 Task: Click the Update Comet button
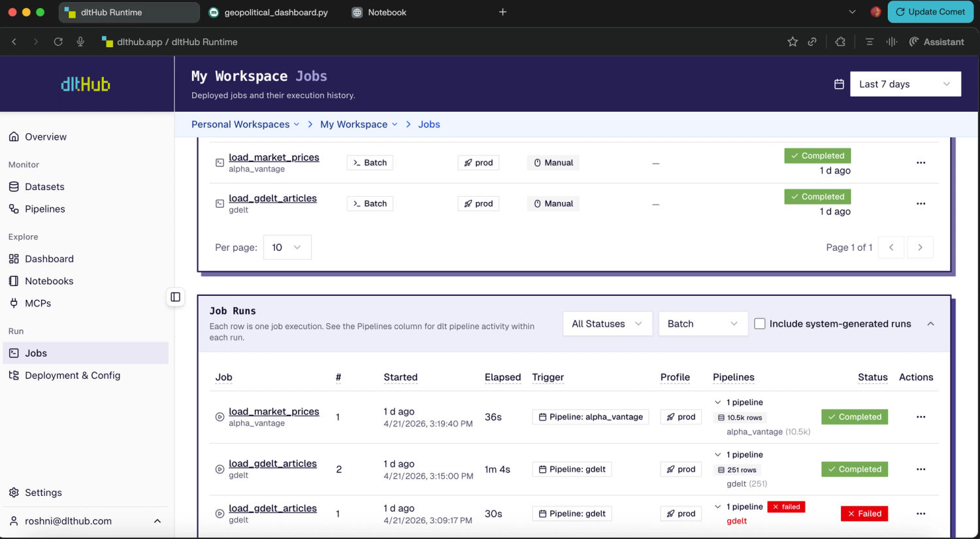[x=930, y=12]
